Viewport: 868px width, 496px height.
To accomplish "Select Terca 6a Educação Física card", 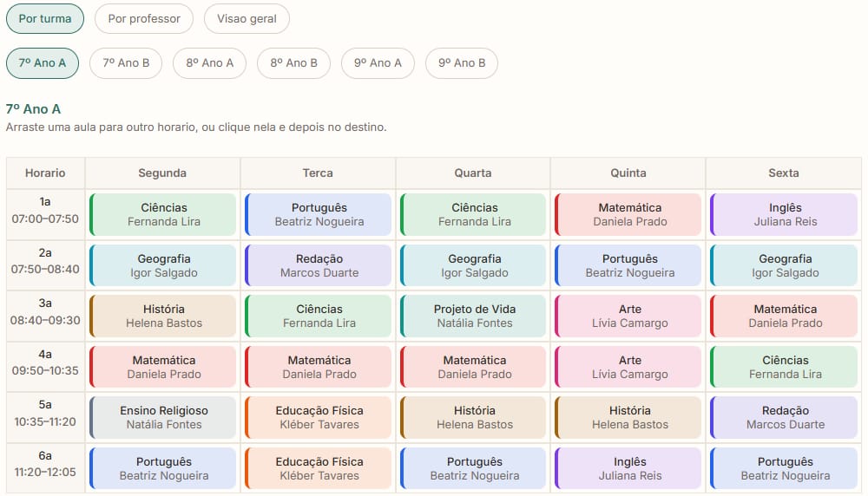I will coord(319,468).
